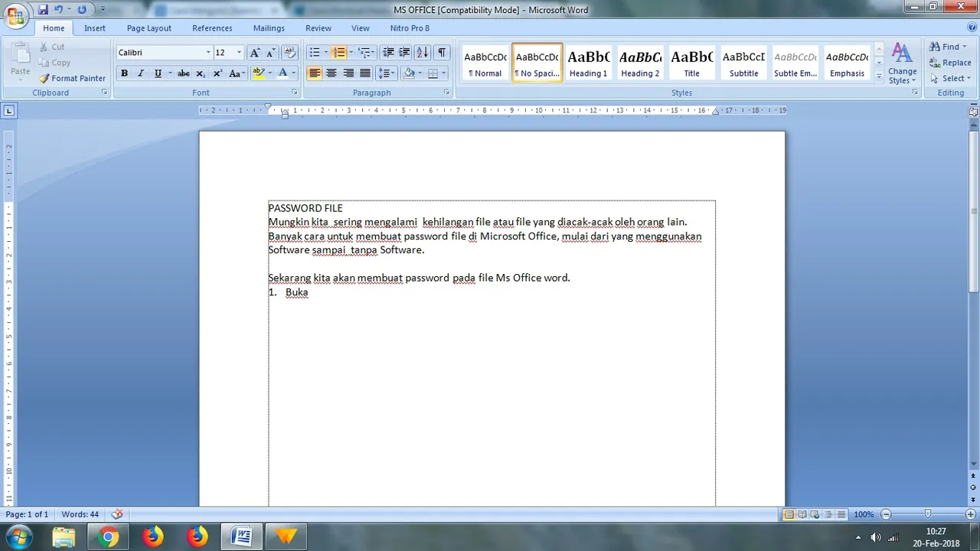The image size is (980, 551).
Task: Click the Words: 44 word count
Action: 80,514
